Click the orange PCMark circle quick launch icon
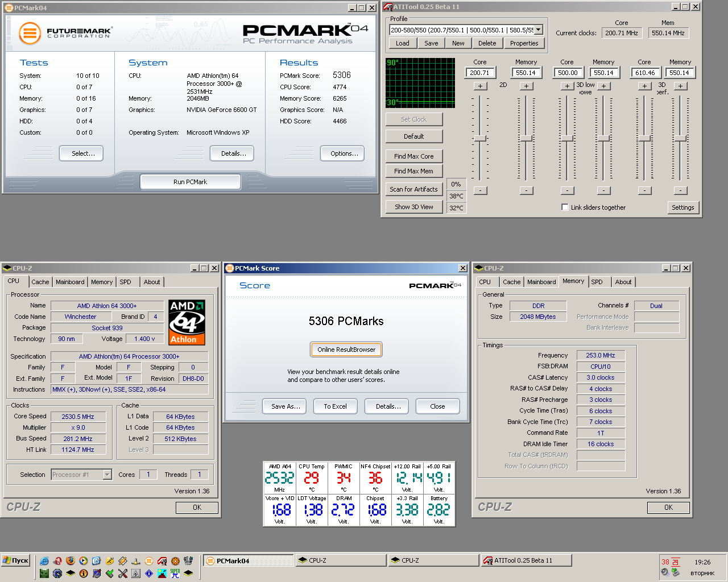The image size is (728, 582). pyautogui.click(x=149, y=561)
